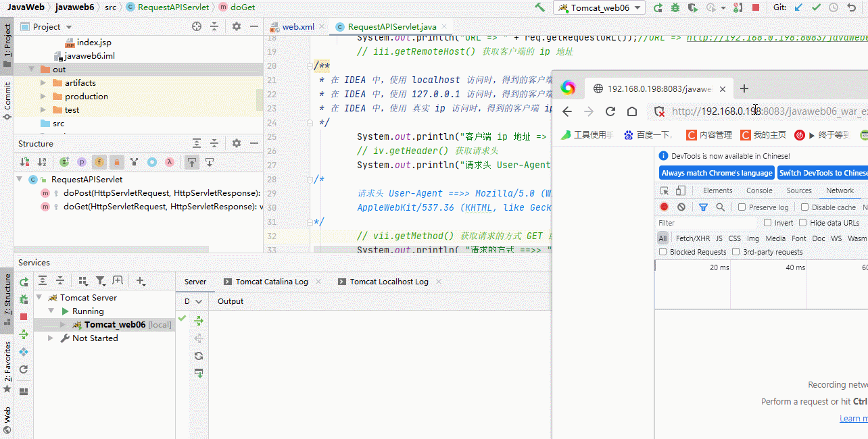Viewport: 868px width, 439px height.
Task: Open settings gear in Project panel
Action: pos(236,26)
